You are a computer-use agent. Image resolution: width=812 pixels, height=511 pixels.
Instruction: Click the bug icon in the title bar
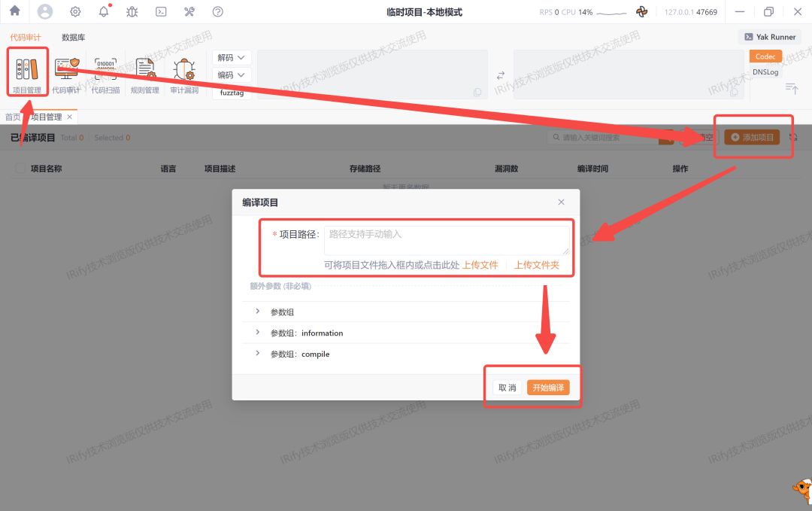[x=132, y=11]
